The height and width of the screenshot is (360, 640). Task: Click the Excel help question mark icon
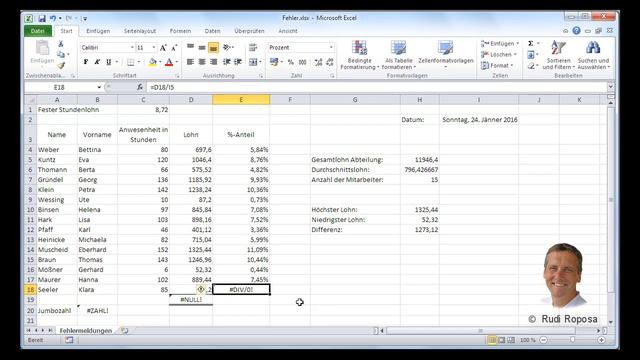[x=576, y=31]
